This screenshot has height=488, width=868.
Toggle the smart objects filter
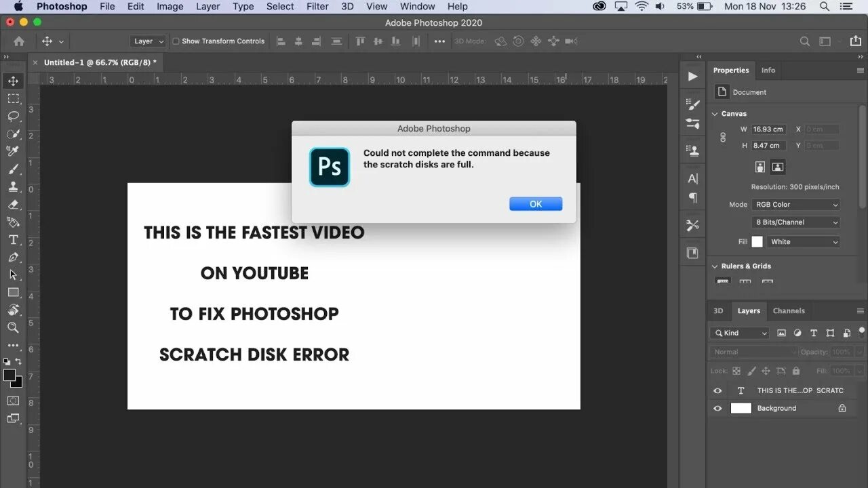846,333
